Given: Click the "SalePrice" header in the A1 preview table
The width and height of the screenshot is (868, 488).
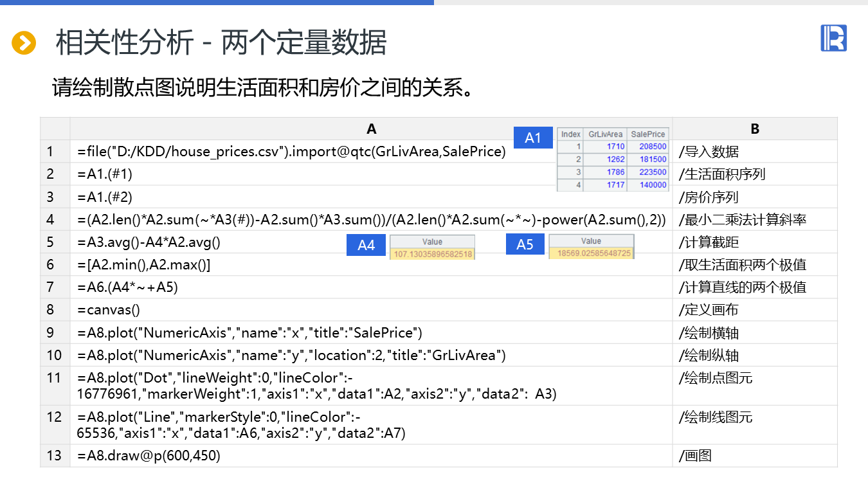Looking at the screenshot, I should point(648,134).
